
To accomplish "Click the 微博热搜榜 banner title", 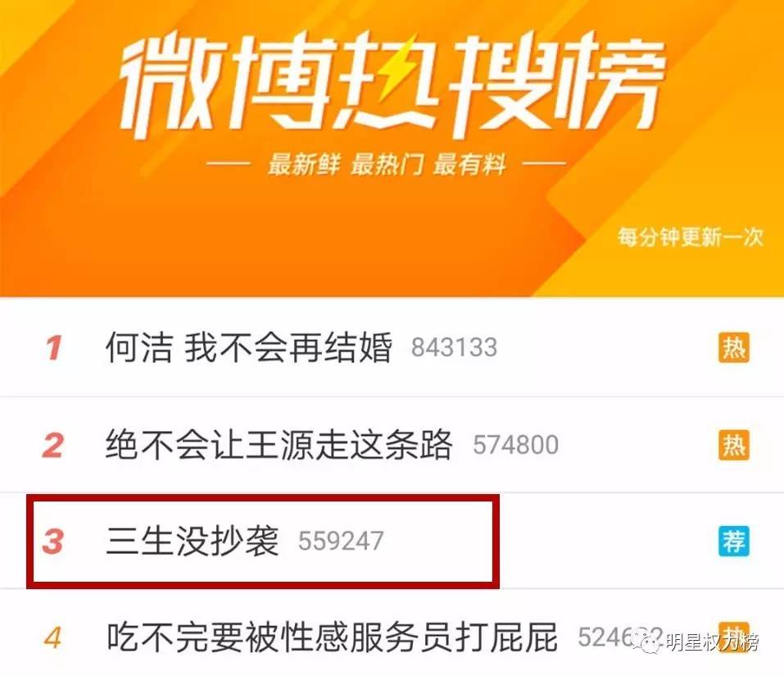I will [x=392, y=84].
